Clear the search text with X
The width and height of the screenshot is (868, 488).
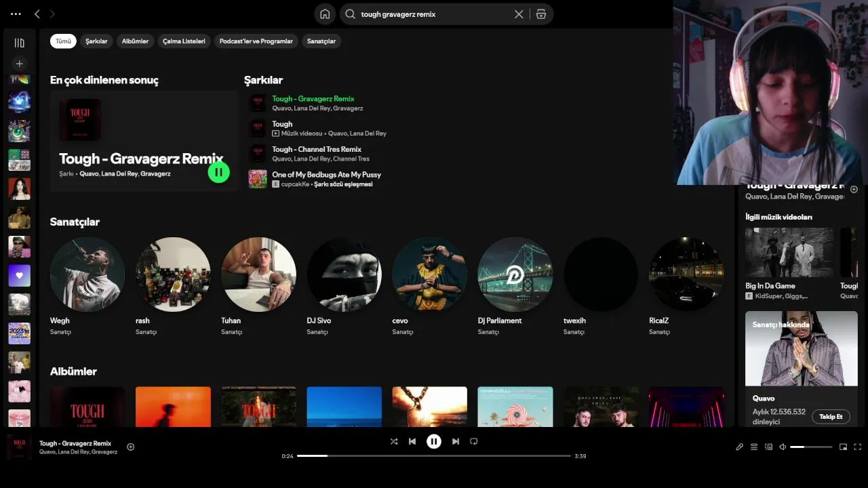[x=519, y=14]
